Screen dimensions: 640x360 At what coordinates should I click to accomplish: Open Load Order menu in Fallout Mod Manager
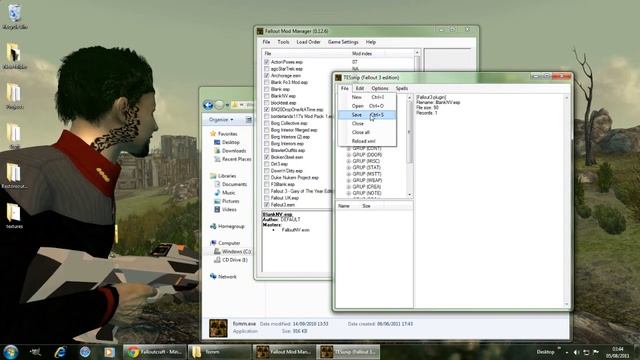[x=308, y=42]
